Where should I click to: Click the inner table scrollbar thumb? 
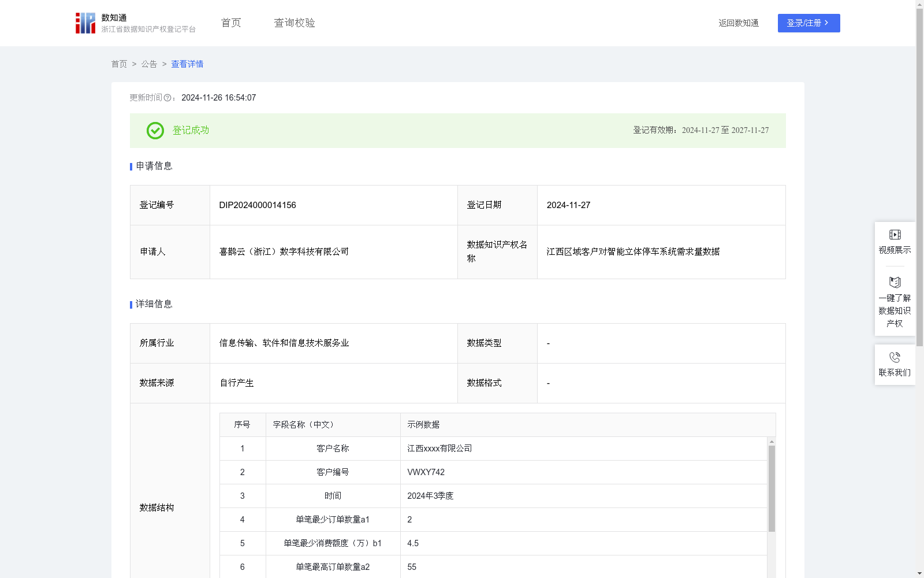(x=772, y=488)
